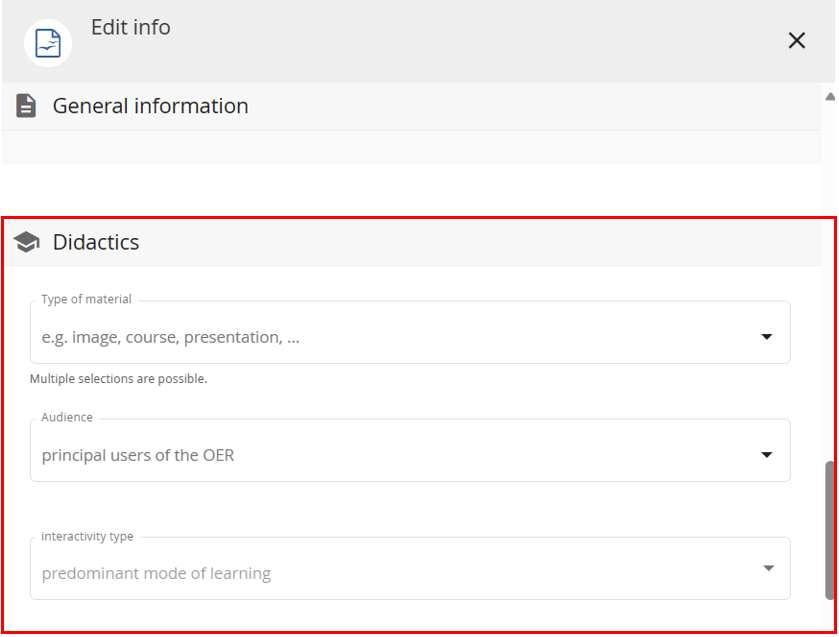Click the scrollbar up arrow
The width and height of the screenshot is (839, 637).
829,97
